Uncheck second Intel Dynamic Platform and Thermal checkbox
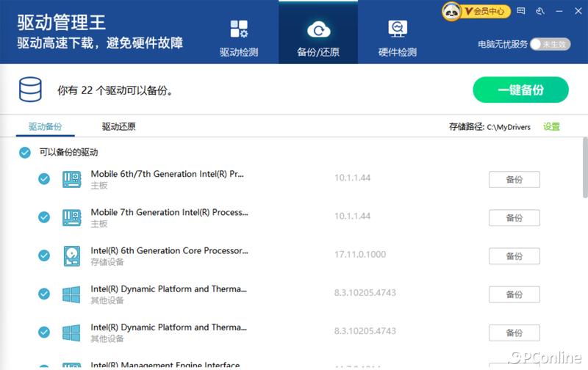Viewport: 588px width, 370px height. pyautogui.click(x=44, y=332)
